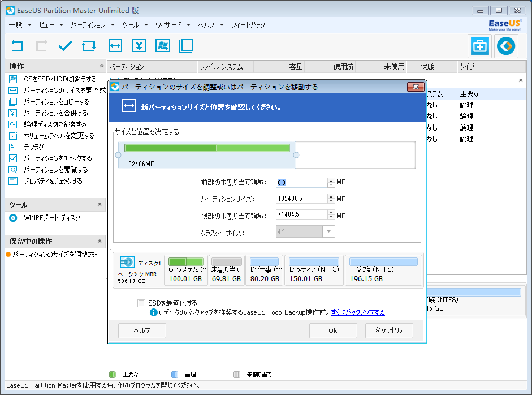Click the 容量 column header
Image resolution: width=532 pixels, height=395 pixels.
click(280, 67)
